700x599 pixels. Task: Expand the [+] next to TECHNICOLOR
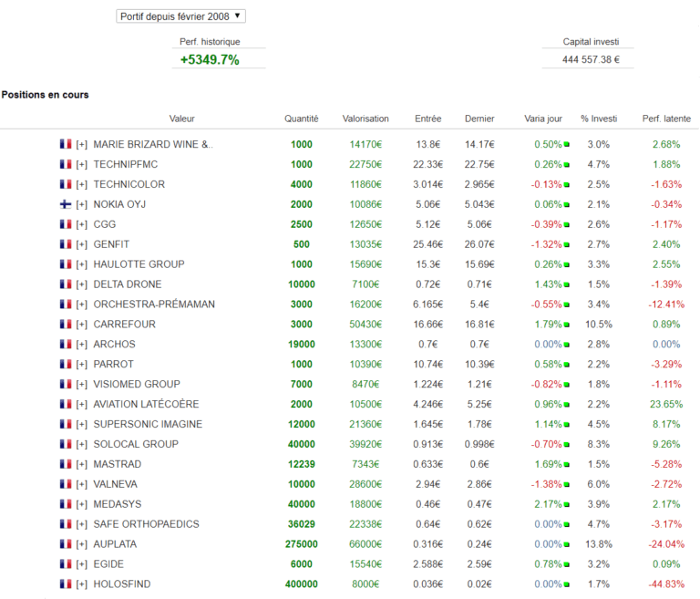(x=82, y=184)
